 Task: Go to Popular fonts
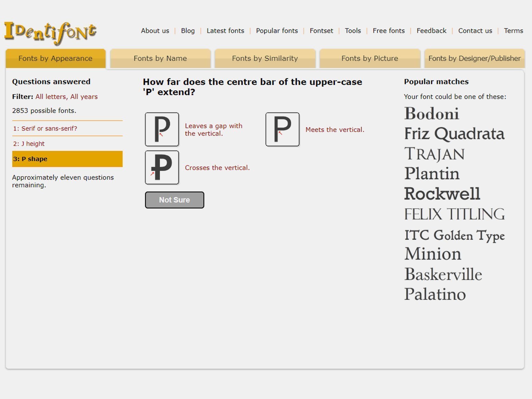(x=277, y=31)
